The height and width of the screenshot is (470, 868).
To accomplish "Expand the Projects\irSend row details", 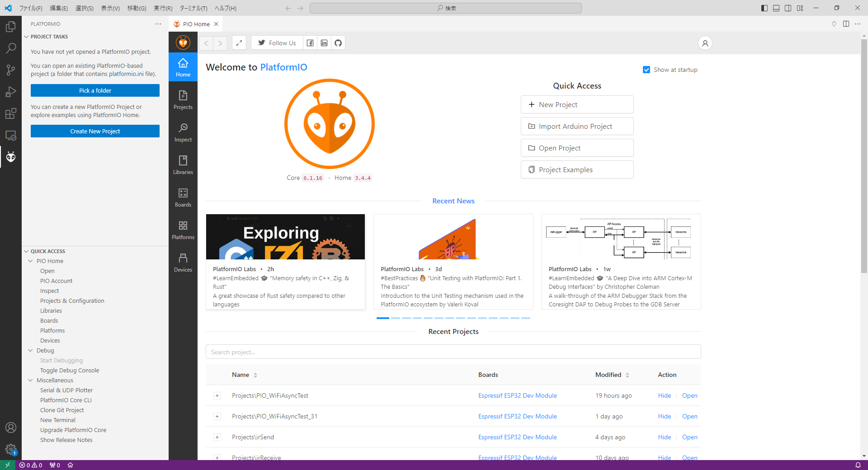I will click(217, 437).
